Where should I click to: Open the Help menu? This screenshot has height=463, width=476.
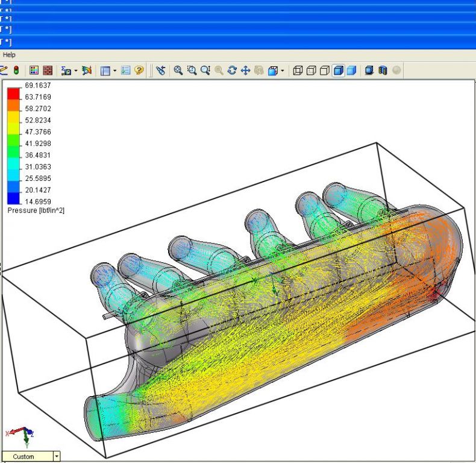[x=9, y=55]
